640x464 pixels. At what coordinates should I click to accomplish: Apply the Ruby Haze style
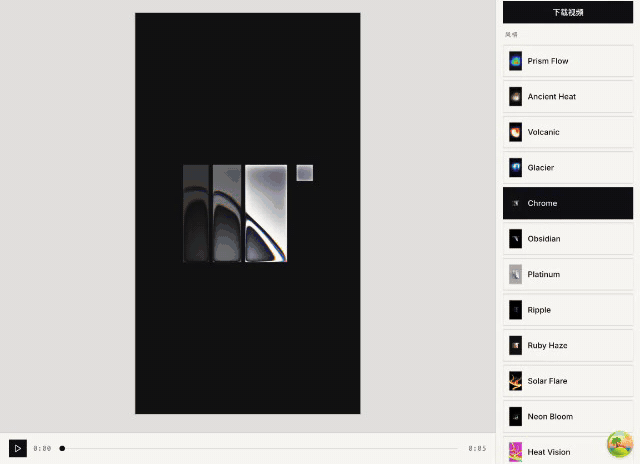[x=568, y=345]
